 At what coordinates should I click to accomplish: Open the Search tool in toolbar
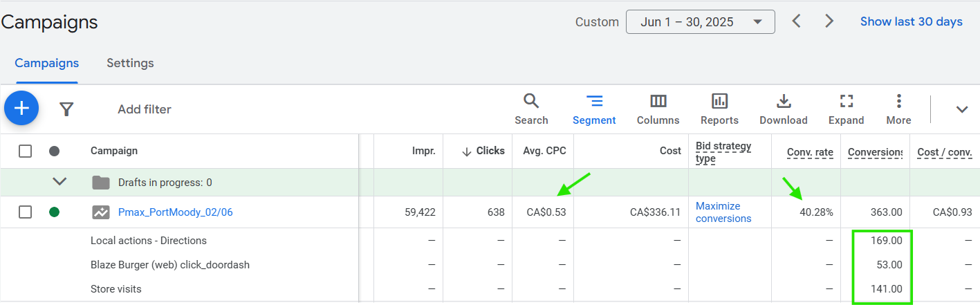(x=531, y=109)
